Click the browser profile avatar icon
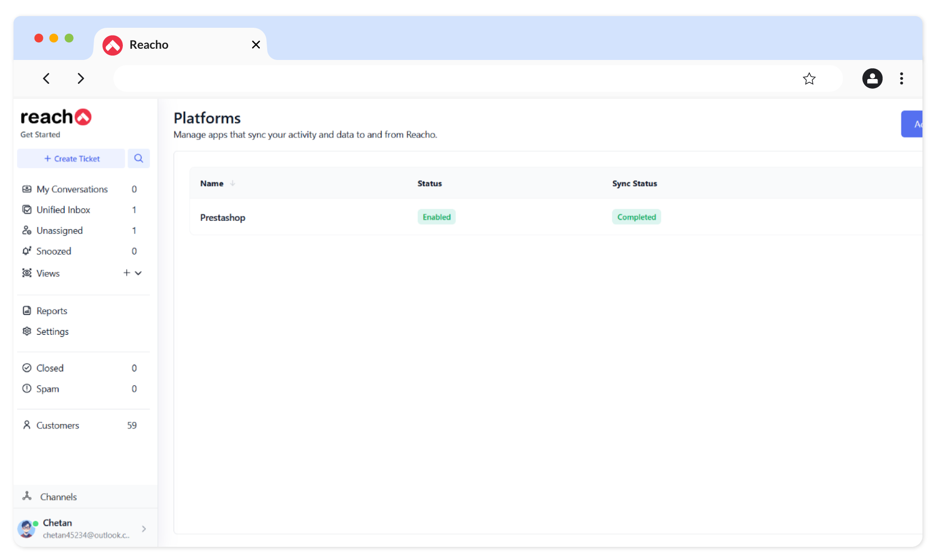Image resolution: width=936 pixels, height=560 pixels. pos(872,78)
